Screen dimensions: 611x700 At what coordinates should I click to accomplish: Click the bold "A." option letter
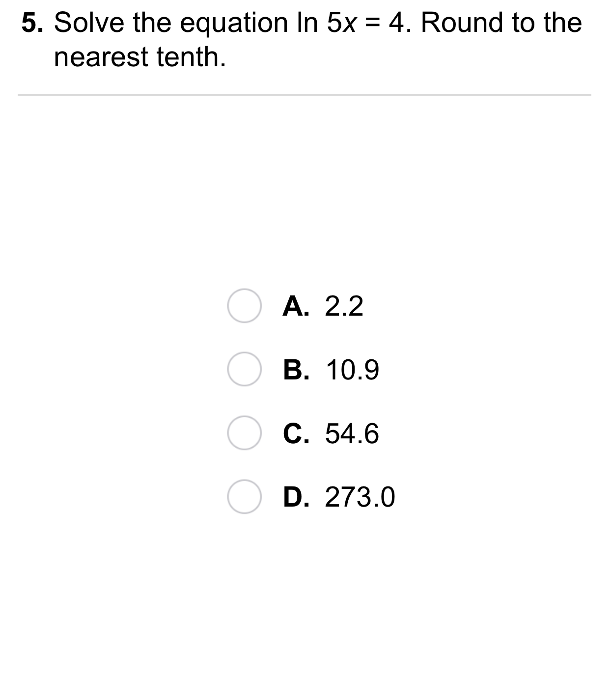pos(296,306)
